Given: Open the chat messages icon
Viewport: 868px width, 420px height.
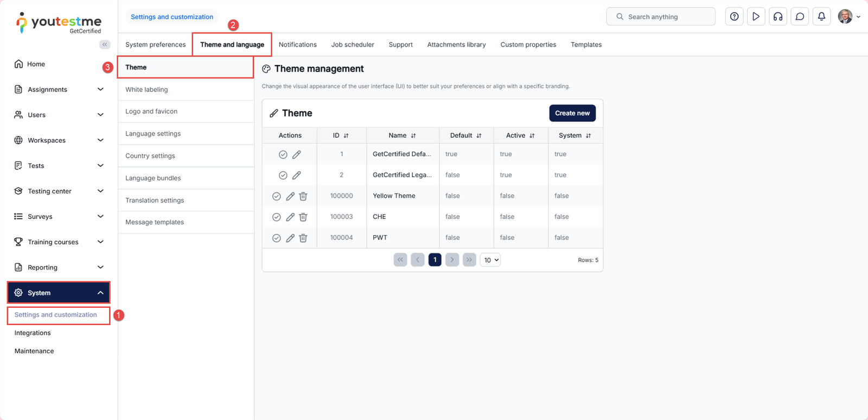Looking at the screenshot, I should [x=800, y=17].
